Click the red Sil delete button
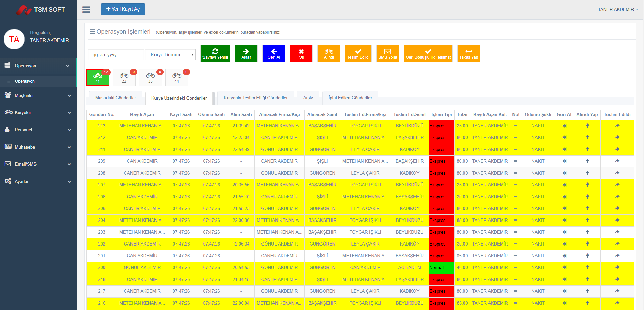This screenshot has height=310, width=644. pos(301,54)
